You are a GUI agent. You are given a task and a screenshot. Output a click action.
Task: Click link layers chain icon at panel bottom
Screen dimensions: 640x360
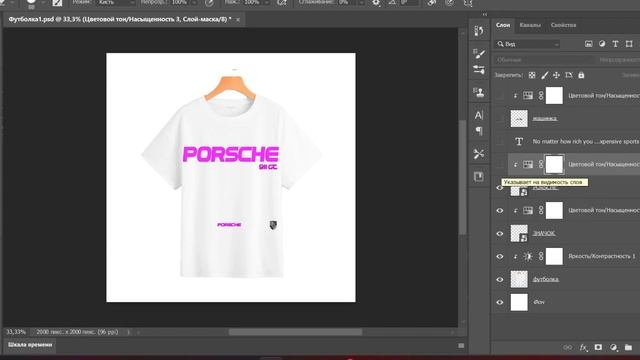(x=568, y=347)
